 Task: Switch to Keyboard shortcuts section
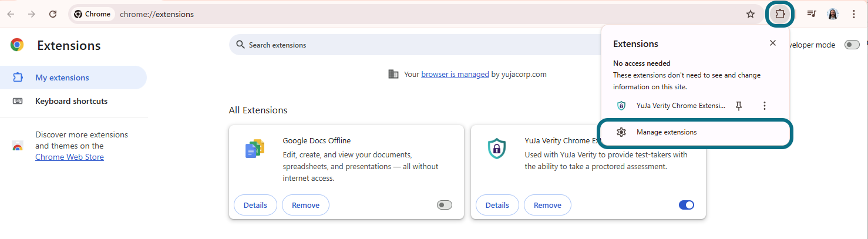[x=71, y=101]
